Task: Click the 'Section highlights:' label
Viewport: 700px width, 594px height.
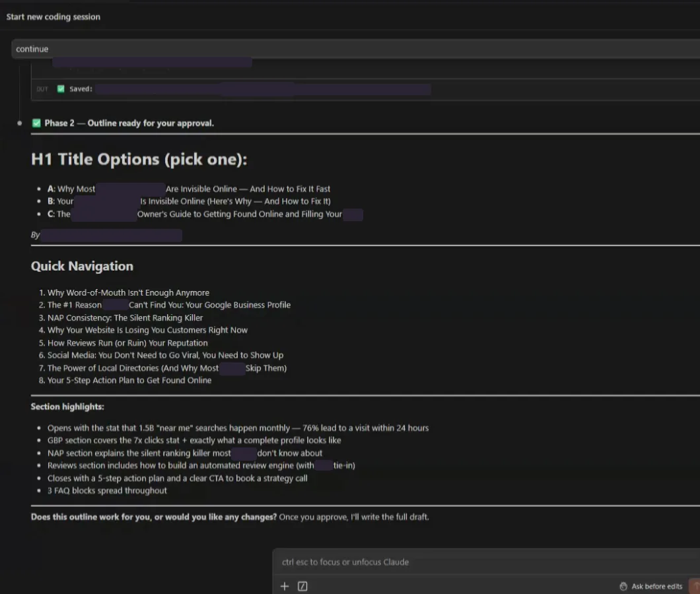Action: click(67, 407)
